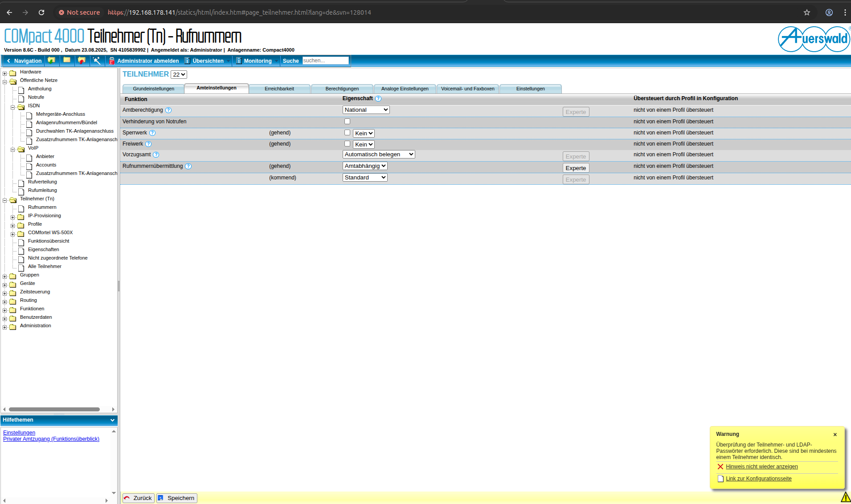Open Alle Teilnehmer in the tree
Screen dimensions: 851x504
coord(45,267)
